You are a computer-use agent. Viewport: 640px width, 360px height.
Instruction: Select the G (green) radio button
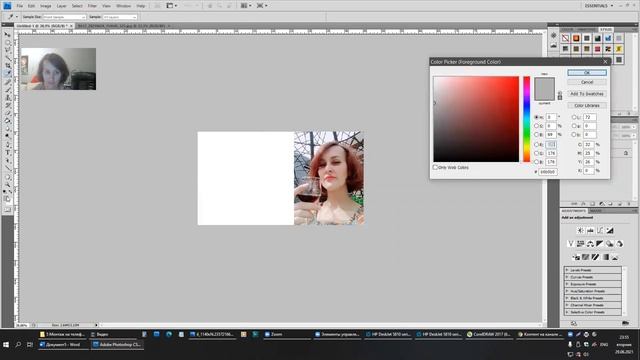click(537, 153)
